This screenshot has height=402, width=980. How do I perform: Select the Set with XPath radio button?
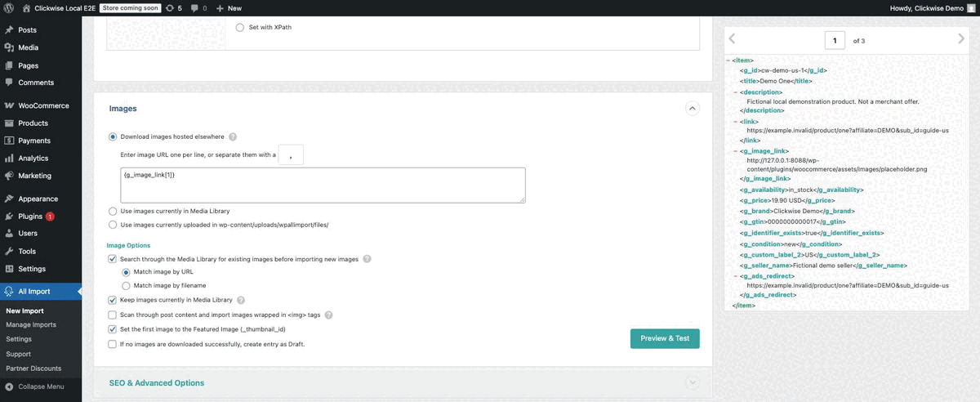tap(239, 27)
